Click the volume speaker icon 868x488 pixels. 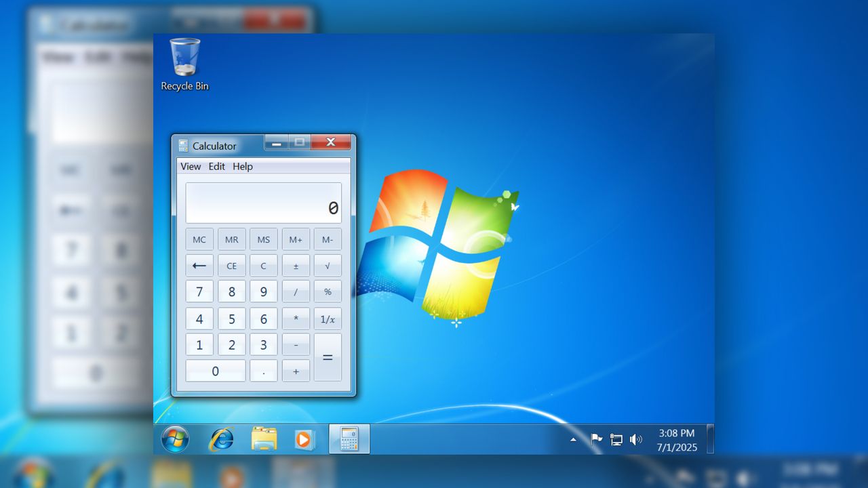[636, 439]
